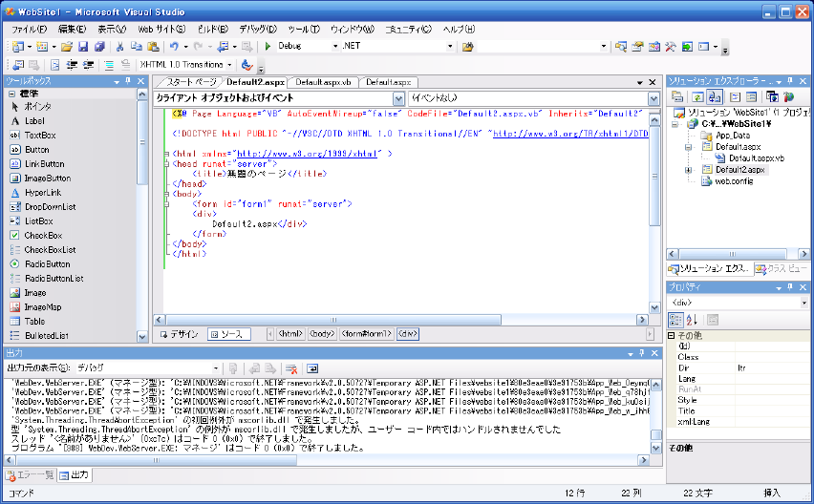The image size is (814, 504).
Task: Select App_Data folder in Solution Explorer
Action: (733, 136)
